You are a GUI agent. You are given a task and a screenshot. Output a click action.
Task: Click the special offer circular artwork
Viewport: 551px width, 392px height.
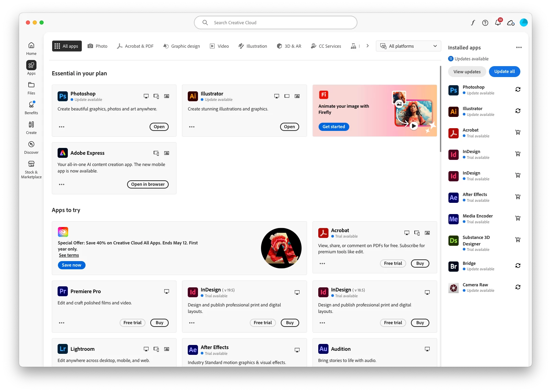tap(281, 248)
